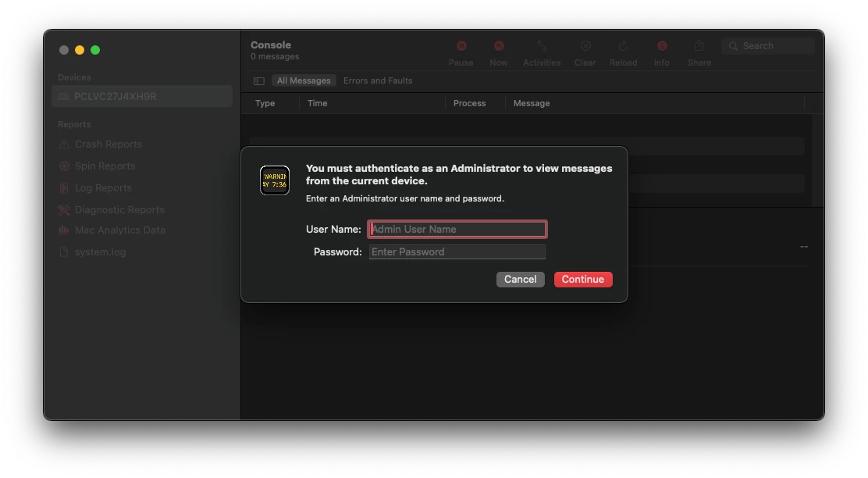
Task: Click the Search field in toolbar
Action: point(768,46)
